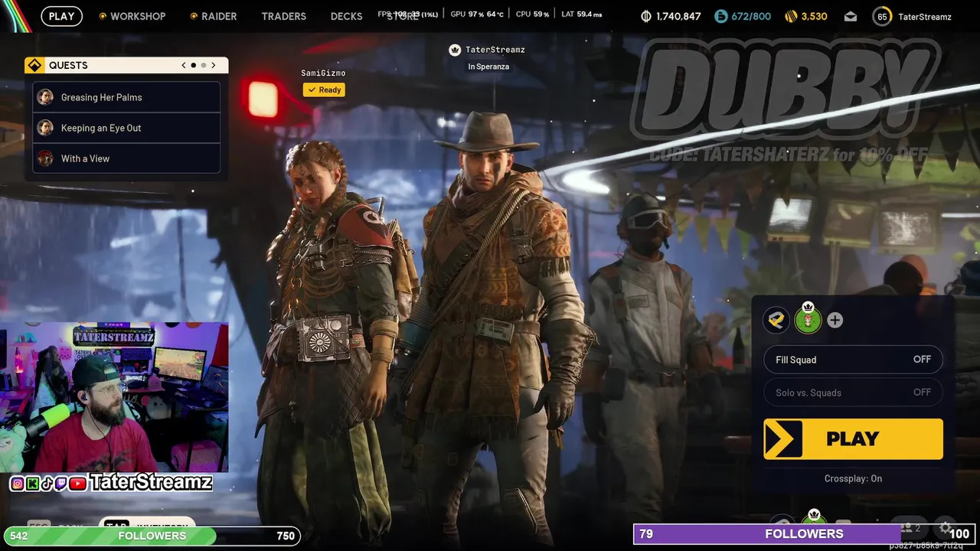The width and height of the screenshot is (980, 551).
Task: Click the crown icon above TaterStreamz nameplate
Action: tap(455, 50)
